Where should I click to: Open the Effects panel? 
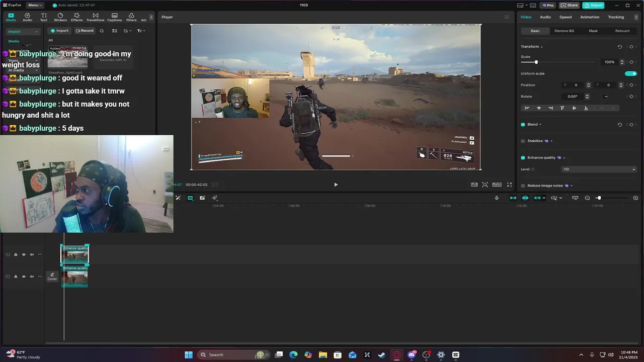pos(76,17)
